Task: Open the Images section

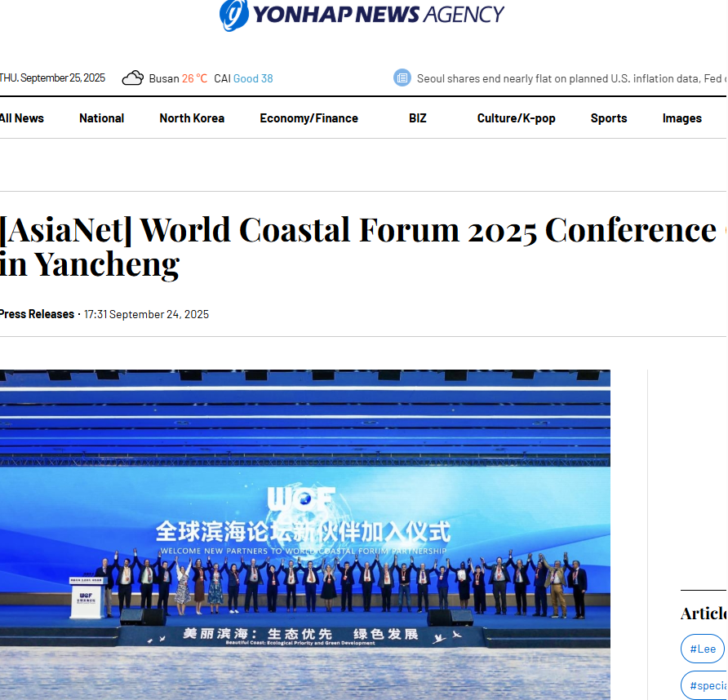Action: [681, 118]
